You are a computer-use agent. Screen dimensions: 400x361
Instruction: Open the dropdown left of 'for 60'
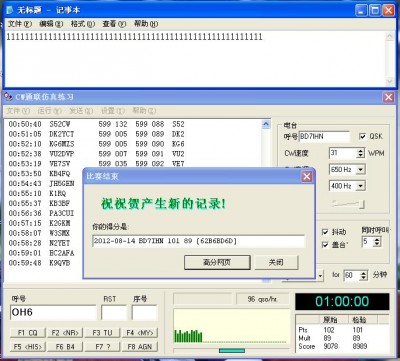(320, 275)
